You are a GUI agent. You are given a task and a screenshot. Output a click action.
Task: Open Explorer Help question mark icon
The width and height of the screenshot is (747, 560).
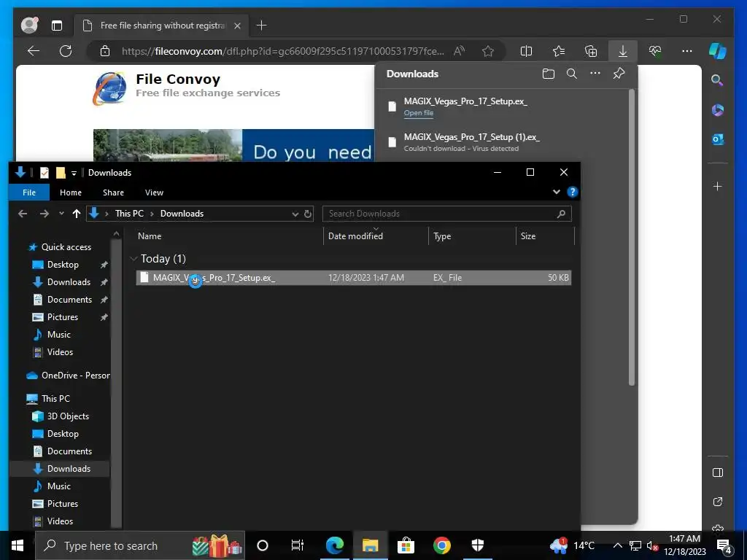[572, 192]
